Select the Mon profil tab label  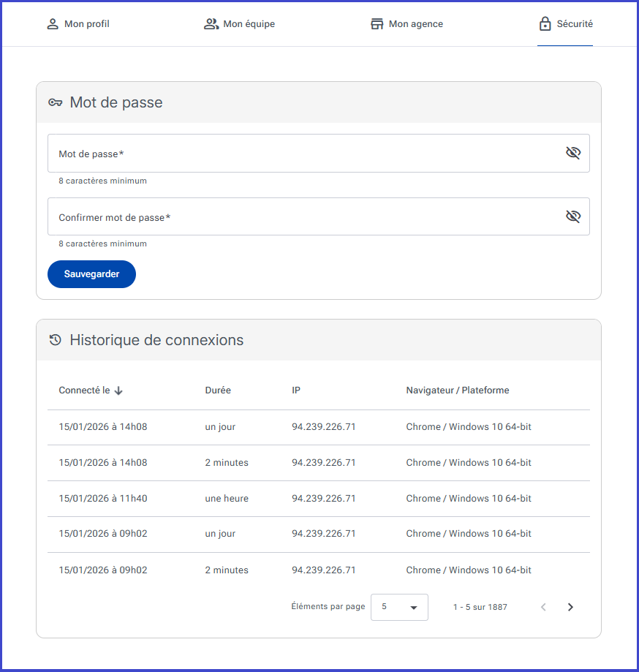[x=86, y=24]
